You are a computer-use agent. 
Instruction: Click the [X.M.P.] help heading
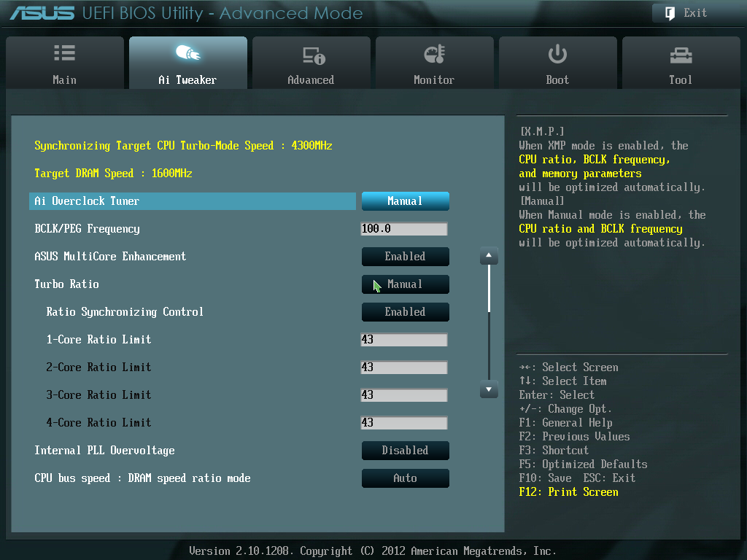[542, 131]
